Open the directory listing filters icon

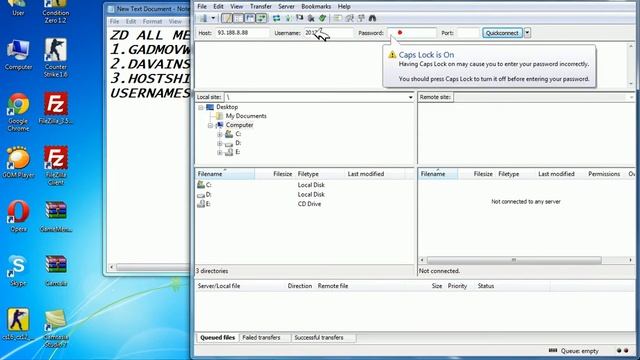[338, 18]
